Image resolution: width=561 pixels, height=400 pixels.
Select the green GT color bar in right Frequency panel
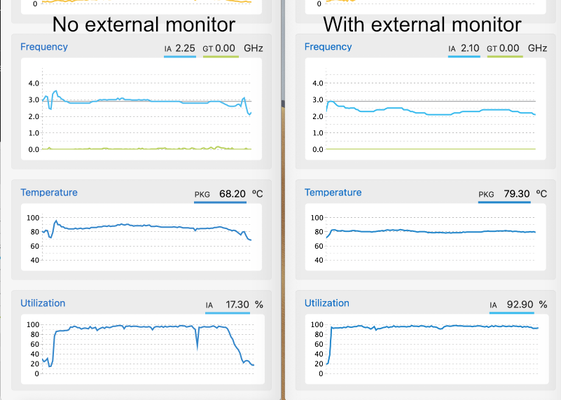pyautogui.click(x=504, y=56)
